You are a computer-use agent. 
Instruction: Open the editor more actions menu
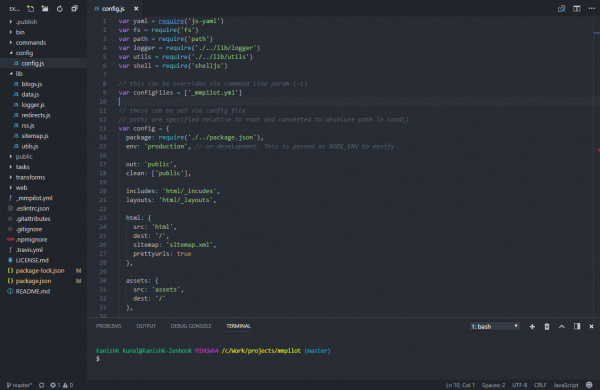click(591, 8)
